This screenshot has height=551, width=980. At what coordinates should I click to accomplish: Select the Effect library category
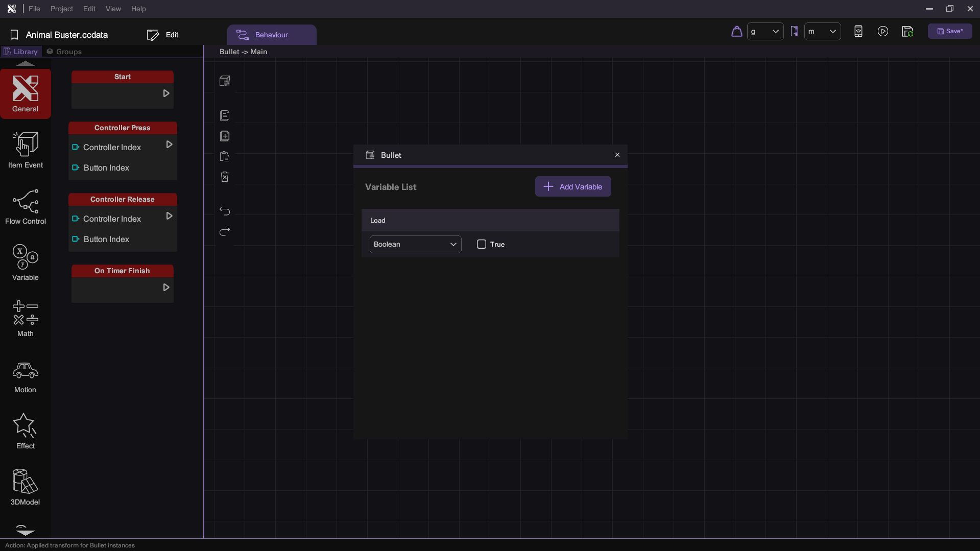(x=26, y=431)
